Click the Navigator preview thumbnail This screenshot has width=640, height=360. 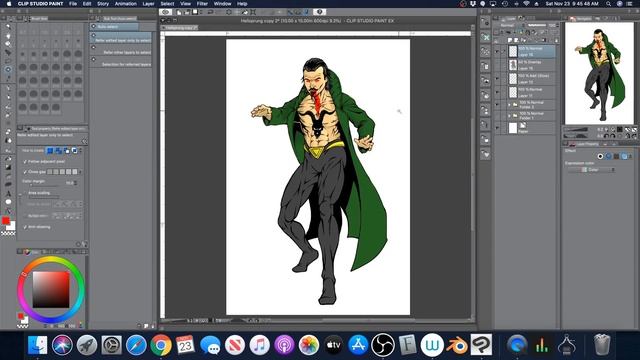[599, 73]
